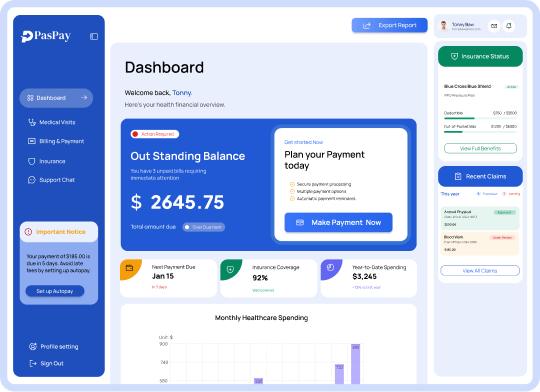Click the check icon beside Secure payment processing

[292, 184]
